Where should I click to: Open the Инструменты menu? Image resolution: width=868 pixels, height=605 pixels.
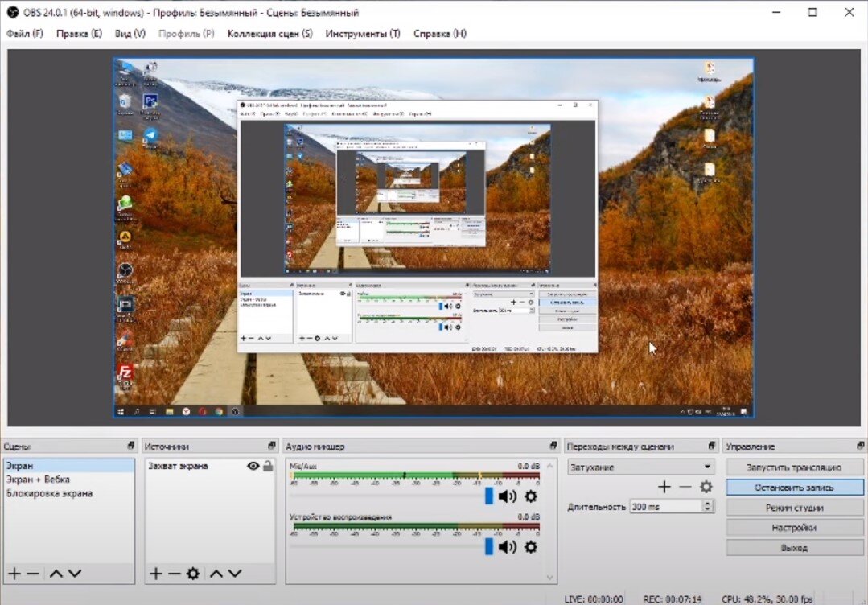point(363,33)
